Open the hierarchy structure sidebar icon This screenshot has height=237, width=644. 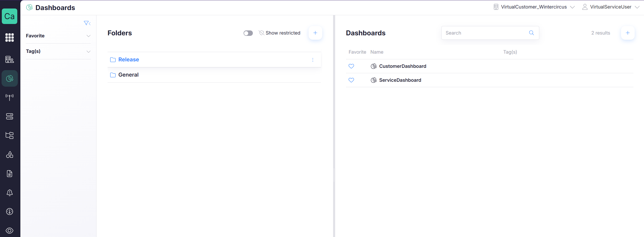pyautogui.click(x=10, y=135)
